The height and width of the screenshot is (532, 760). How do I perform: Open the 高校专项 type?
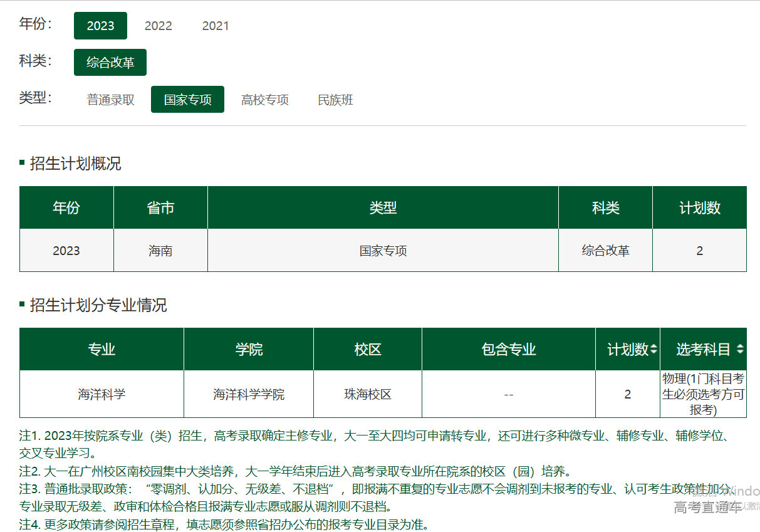[x=265, y=100]
